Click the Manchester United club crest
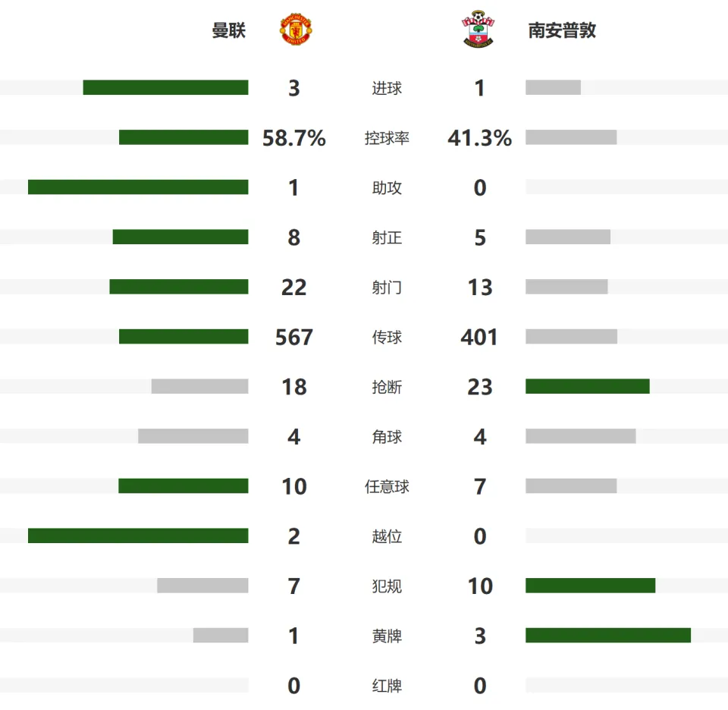This screenshot has height=710, width=728. 296,30
